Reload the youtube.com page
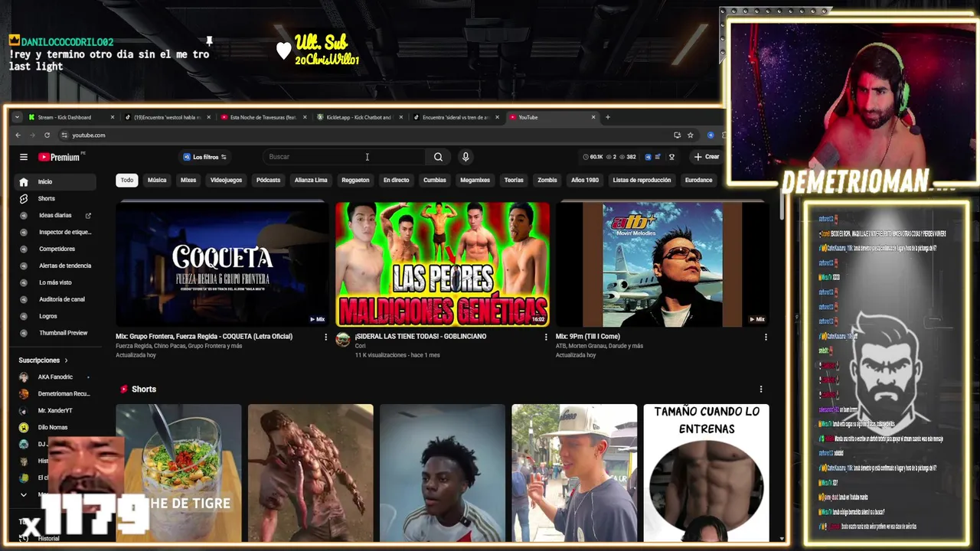Image resolution: width=980 pixels, height=551 pixels. pos(47,135)
